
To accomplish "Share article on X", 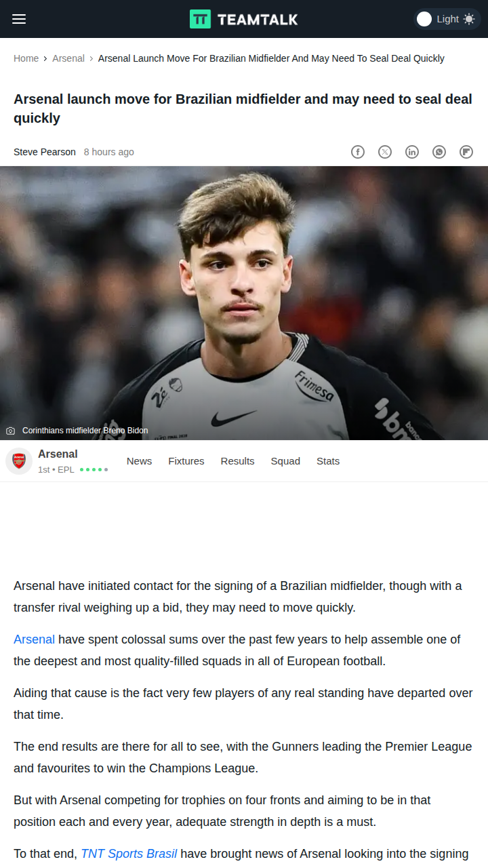I will [x=385, y=152].
